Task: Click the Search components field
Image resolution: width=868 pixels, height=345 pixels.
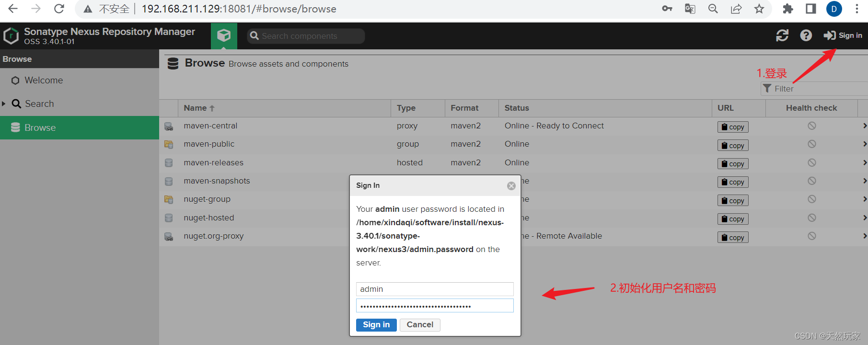Action: pos(306,36)
